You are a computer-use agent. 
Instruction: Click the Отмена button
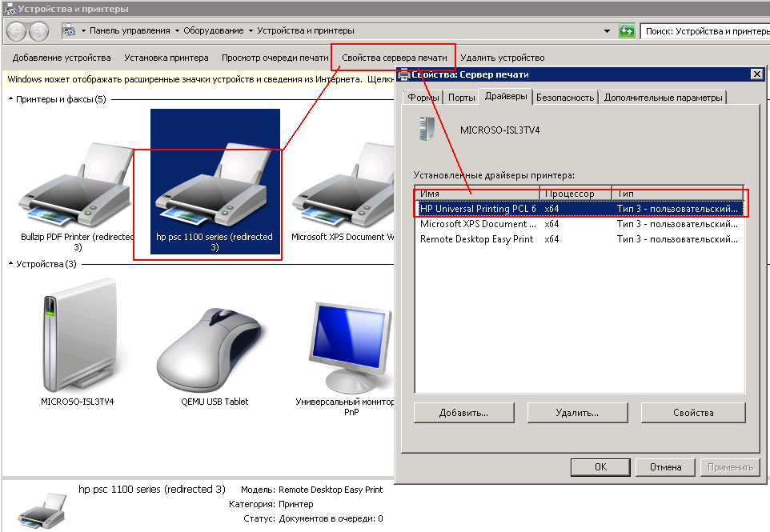click(x=665, y=467)
